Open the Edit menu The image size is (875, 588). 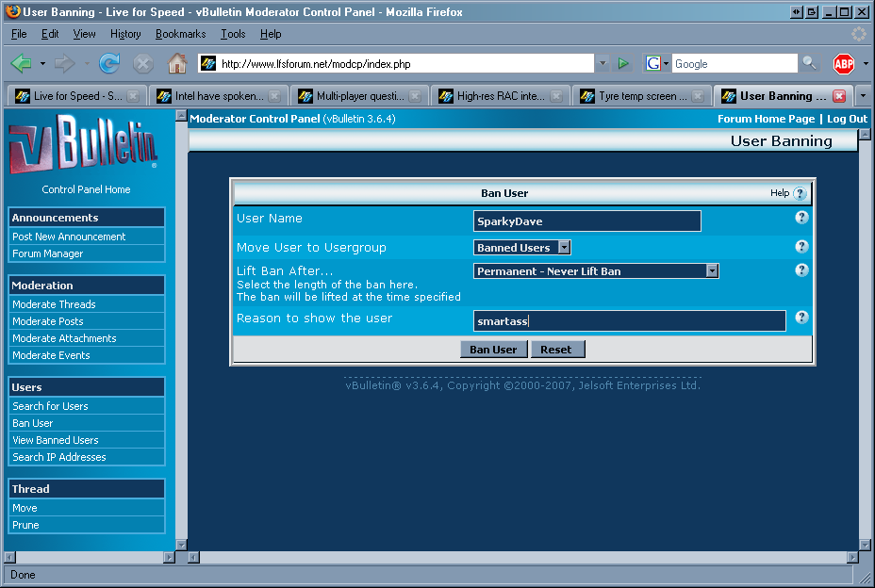tap(50, 34)
